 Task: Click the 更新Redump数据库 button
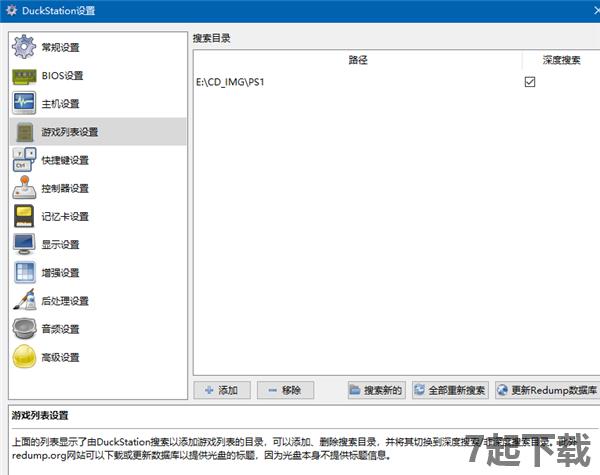coord(548,390)
